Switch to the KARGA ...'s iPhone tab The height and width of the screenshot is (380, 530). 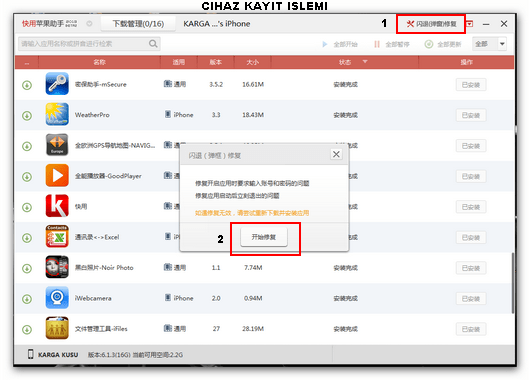pyautogui.click(x=217, y=24)
